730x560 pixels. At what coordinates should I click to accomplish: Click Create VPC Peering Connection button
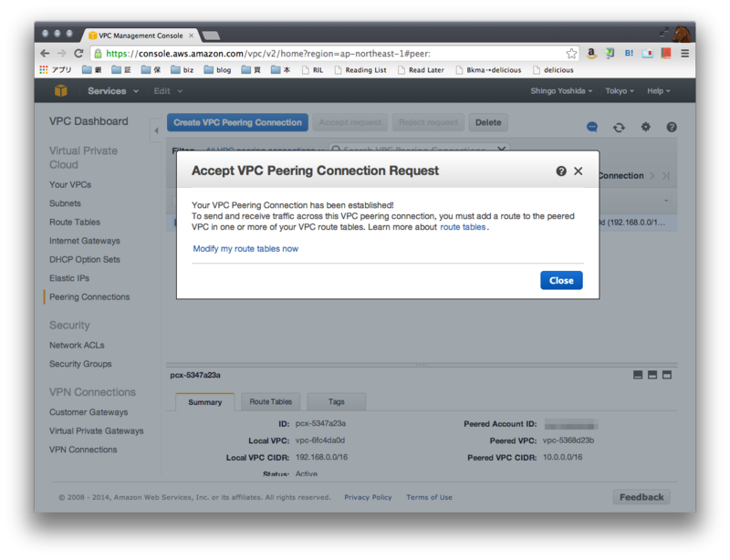237,122
